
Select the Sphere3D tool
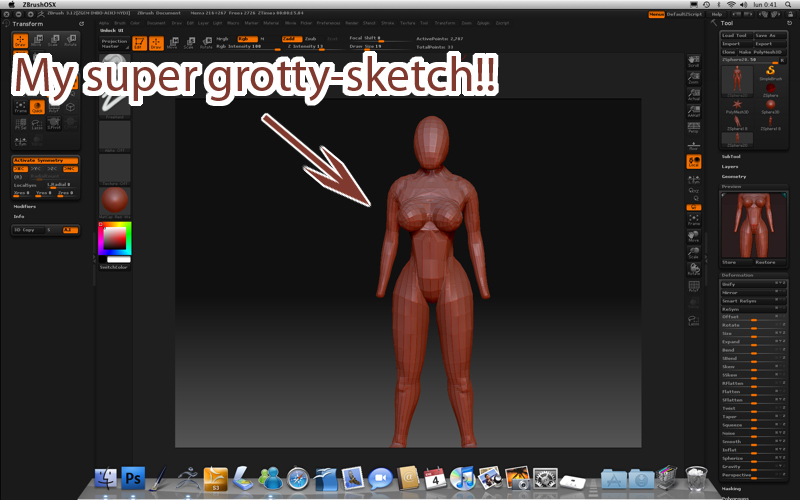pyautogui.click(x=770, y=106)
